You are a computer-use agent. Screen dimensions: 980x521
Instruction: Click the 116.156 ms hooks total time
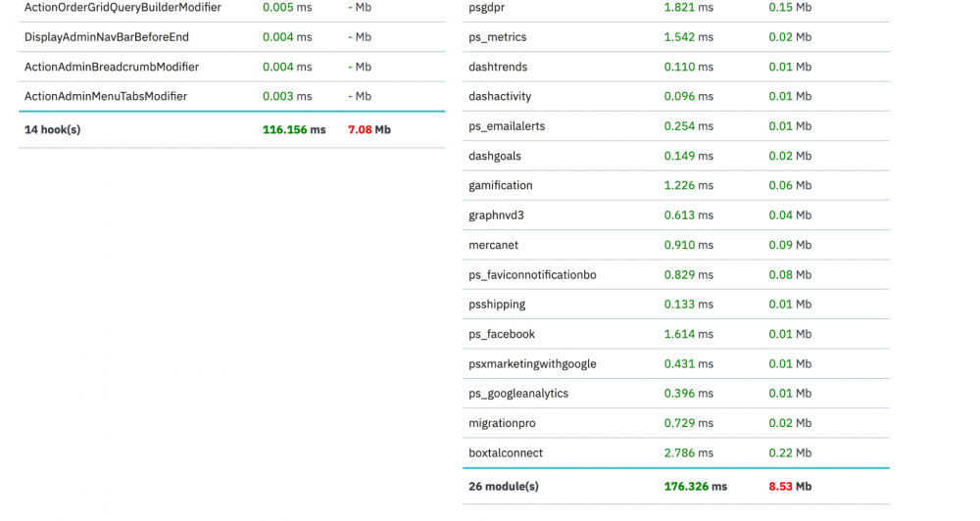(x=294, y=130)
